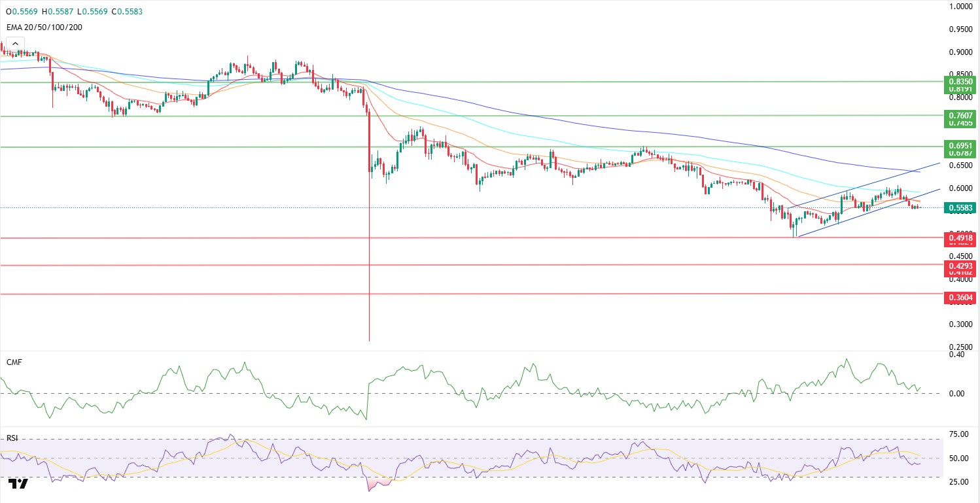Click the CMF indicator pane label
980x503 pixels.
(14, 362)
